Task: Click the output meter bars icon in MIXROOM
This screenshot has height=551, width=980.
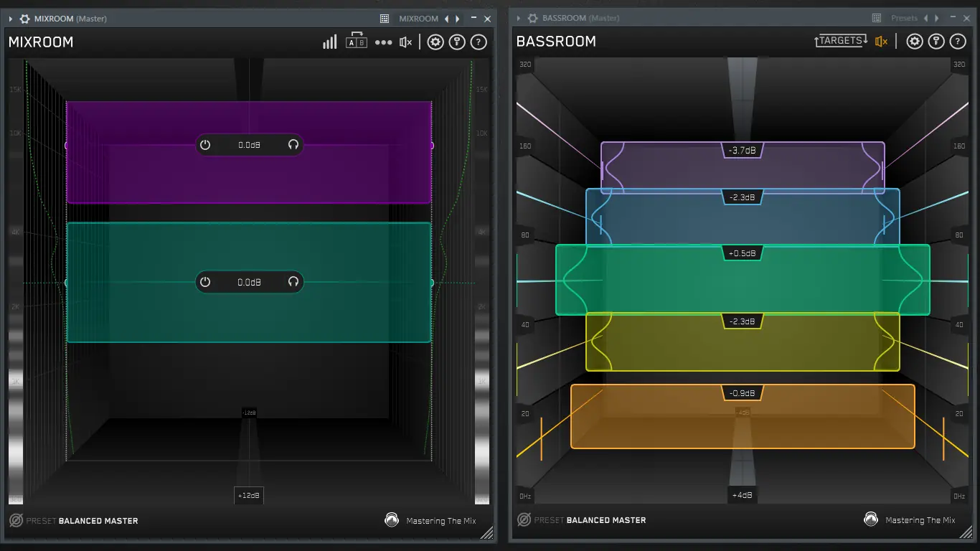Action: pos(329,42)
